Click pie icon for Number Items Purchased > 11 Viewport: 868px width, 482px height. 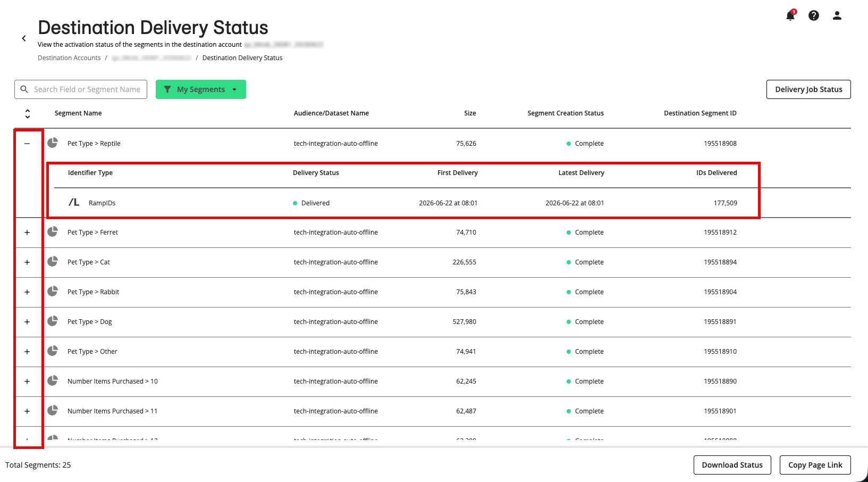53,410
